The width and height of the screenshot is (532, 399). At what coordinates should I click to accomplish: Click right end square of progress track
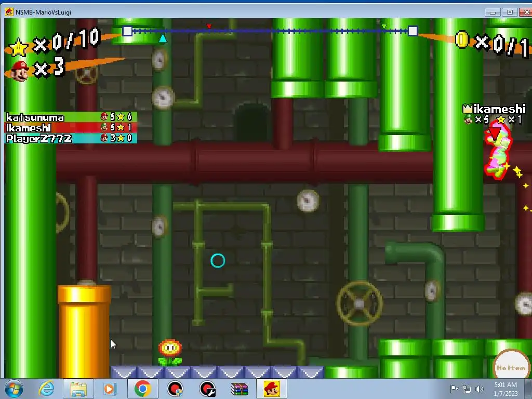click(413, 31)
